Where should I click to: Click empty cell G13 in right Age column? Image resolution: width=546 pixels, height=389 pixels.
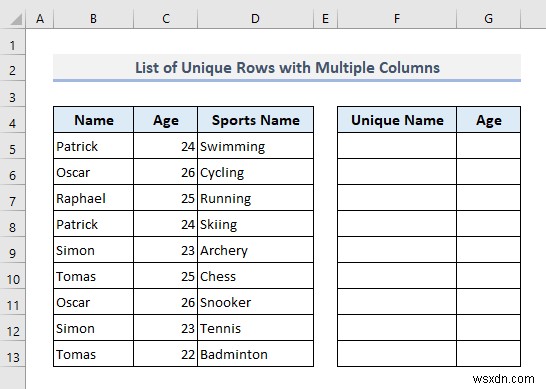pos(489,354)
